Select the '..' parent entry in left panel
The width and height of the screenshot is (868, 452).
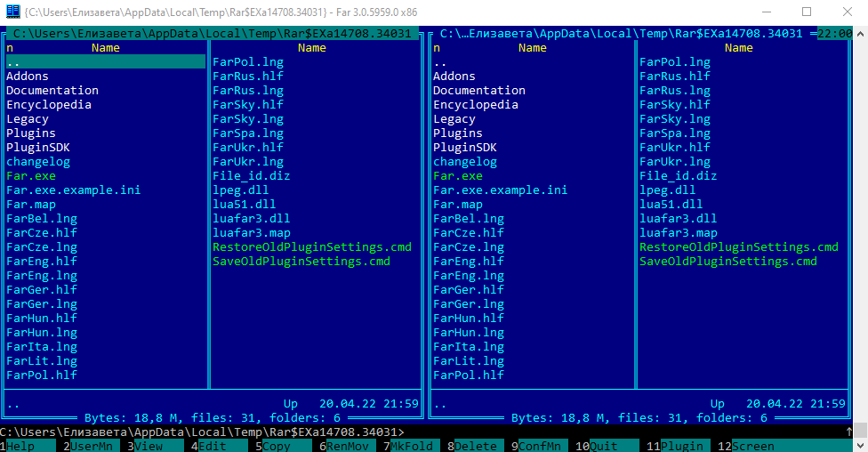(x=13, y=62)
